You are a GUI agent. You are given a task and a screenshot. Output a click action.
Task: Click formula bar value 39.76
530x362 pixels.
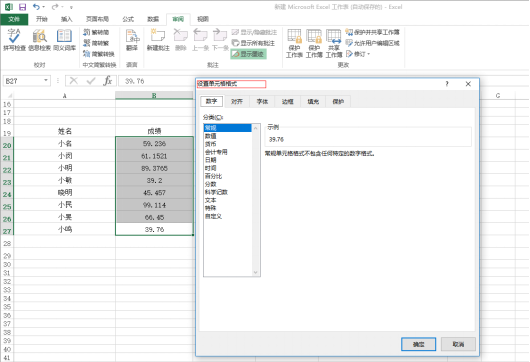point(135,81)
